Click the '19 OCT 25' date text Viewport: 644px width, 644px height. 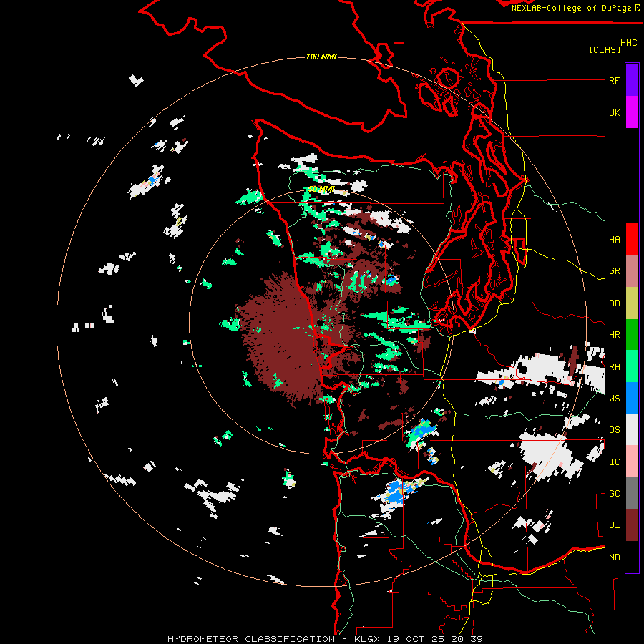[x=416, y=639]
